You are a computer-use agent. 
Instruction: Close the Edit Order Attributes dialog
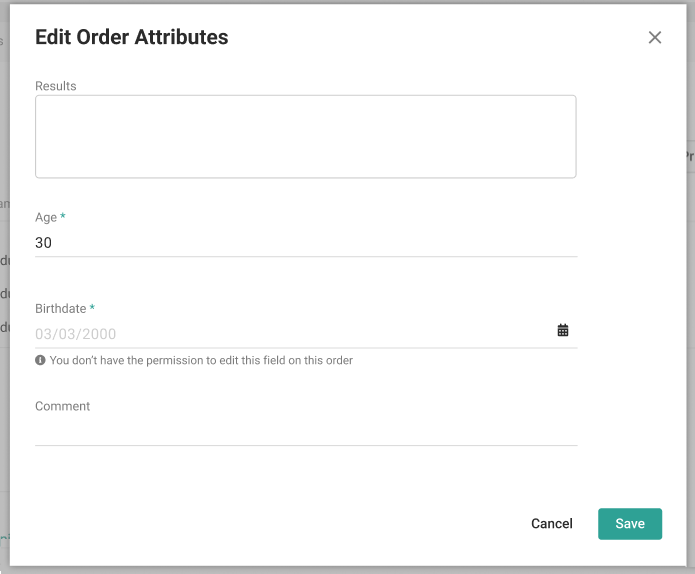pos(655,37)
